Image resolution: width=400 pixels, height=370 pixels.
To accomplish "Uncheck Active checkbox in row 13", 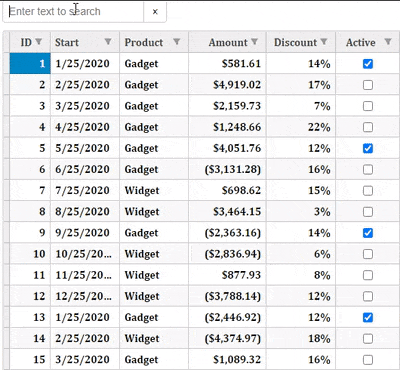I will [x=368, y=318].
